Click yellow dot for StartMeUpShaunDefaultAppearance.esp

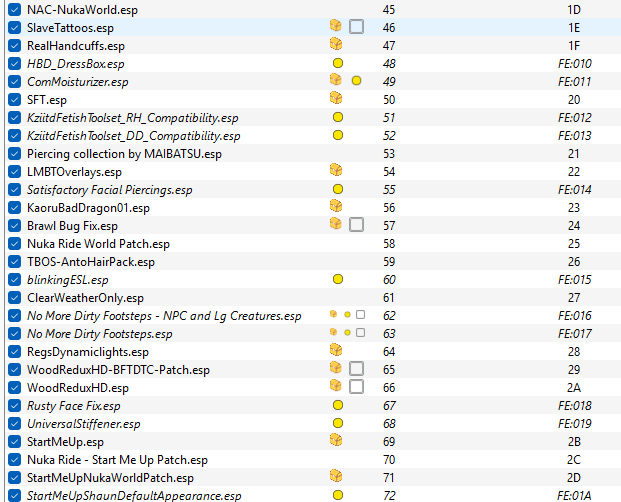338,495
